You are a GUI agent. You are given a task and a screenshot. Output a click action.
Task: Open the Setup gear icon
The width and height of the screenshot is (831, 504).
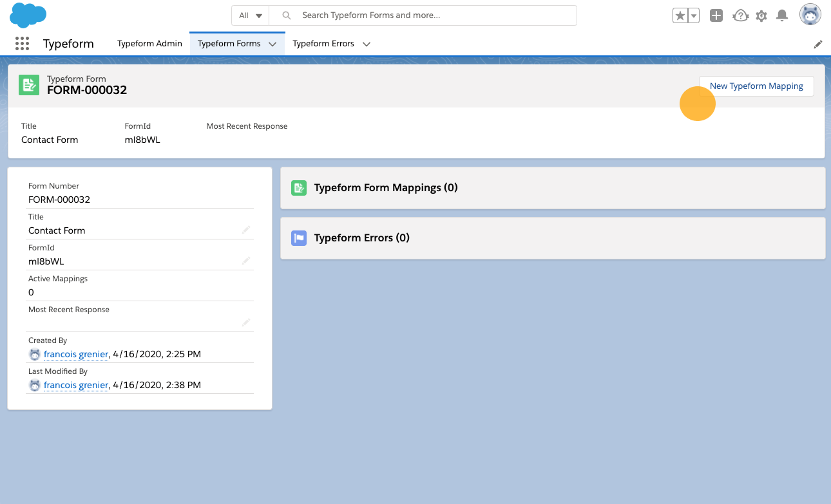tap(761, 15)
